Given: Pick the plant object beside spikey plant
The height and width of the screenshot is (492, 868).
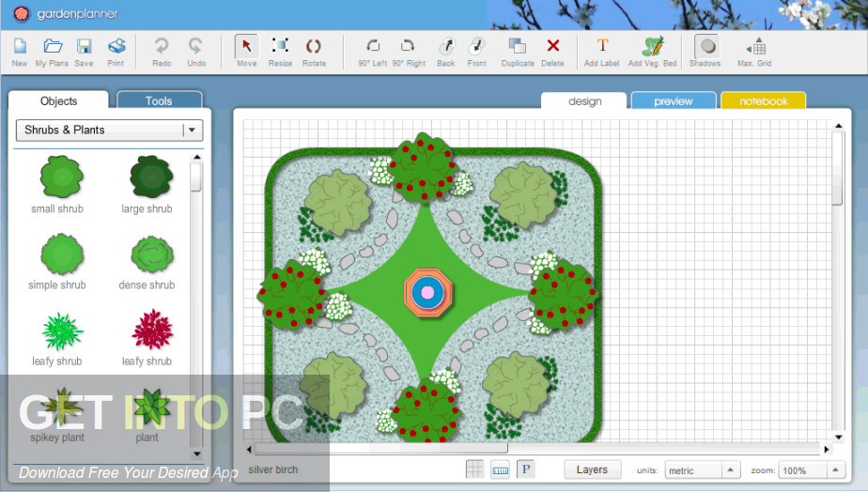Looking at the screenshot, I should pos(151,407).
